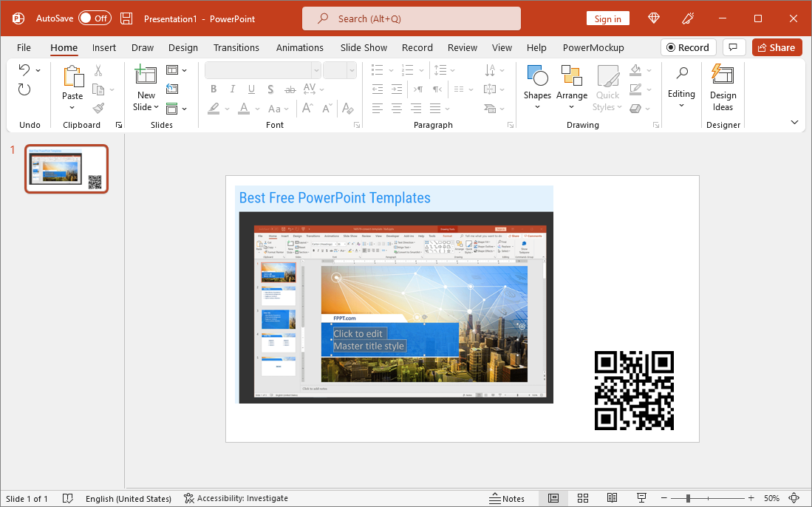The image size is (812, 507).
Task: Click the Sign in button
Action: pos(607,18)
